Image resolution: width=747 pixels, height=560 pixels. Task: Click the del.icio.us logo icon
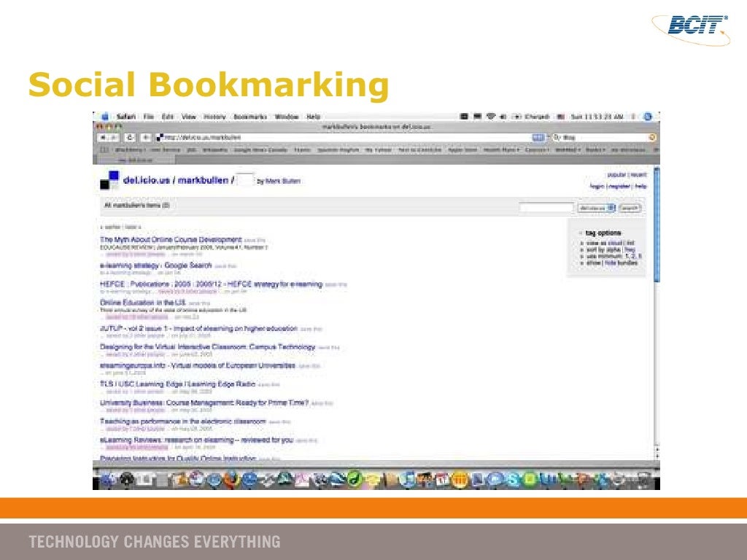(x=109, y=181)
